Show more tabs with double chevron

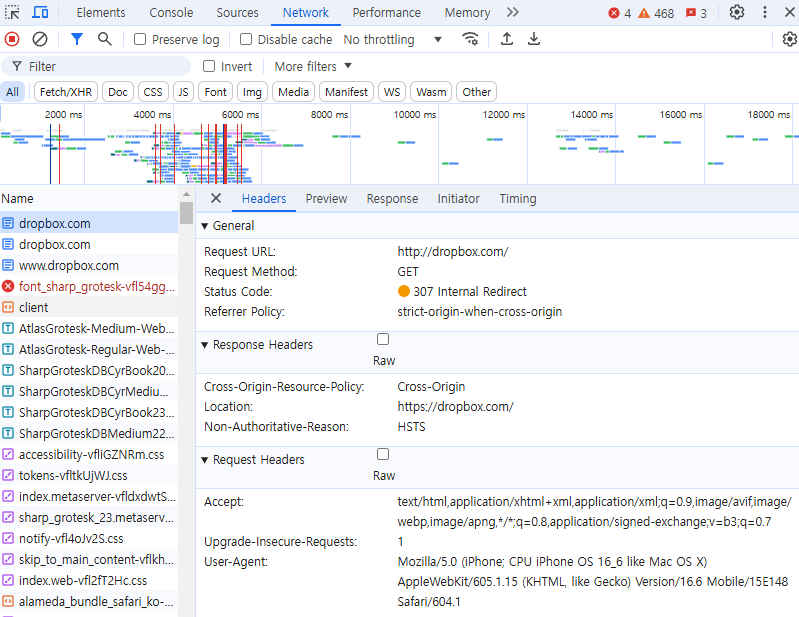513,12
